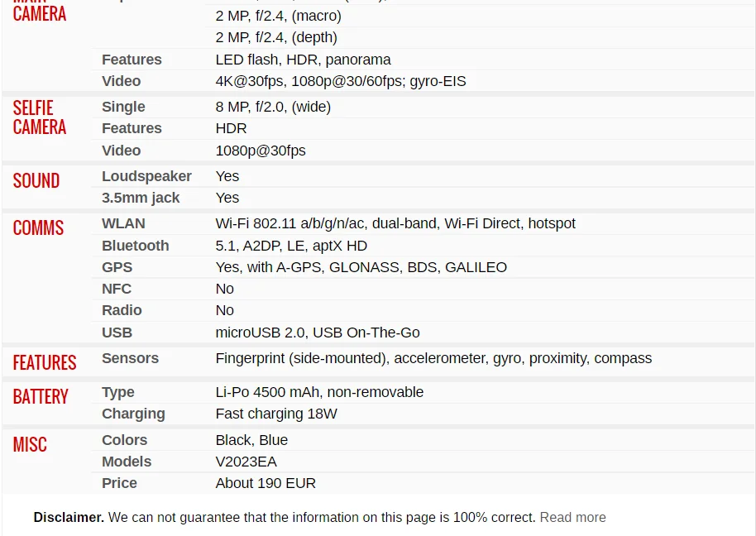The height and width of the screenshot is (536, 756).
Task: Open the Radio spec label
Action: [122, 310]
